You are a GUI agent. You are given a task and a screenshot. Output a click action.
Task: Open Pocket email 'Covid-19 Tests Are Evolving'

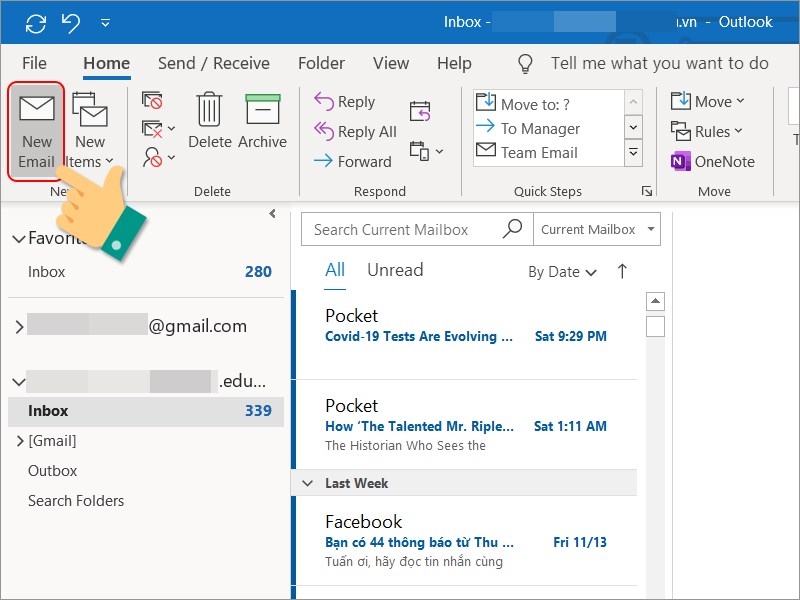click(x=466, y=334)
